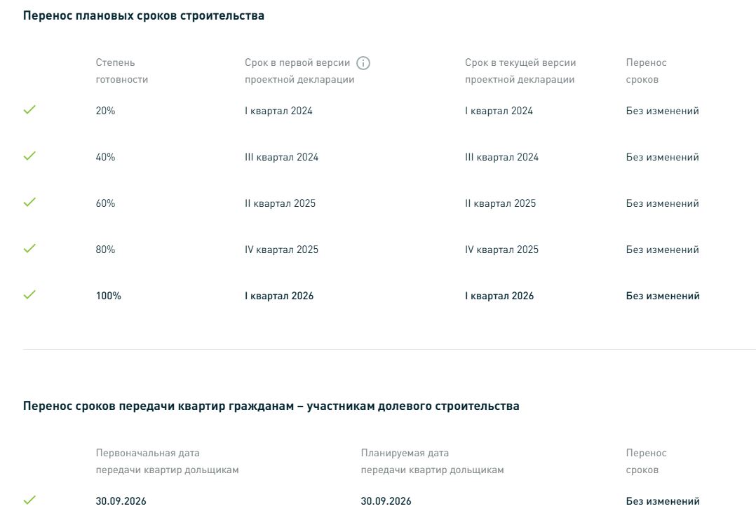
Task: Select the 'Степень готовности' column header
Action: point(122,71)
